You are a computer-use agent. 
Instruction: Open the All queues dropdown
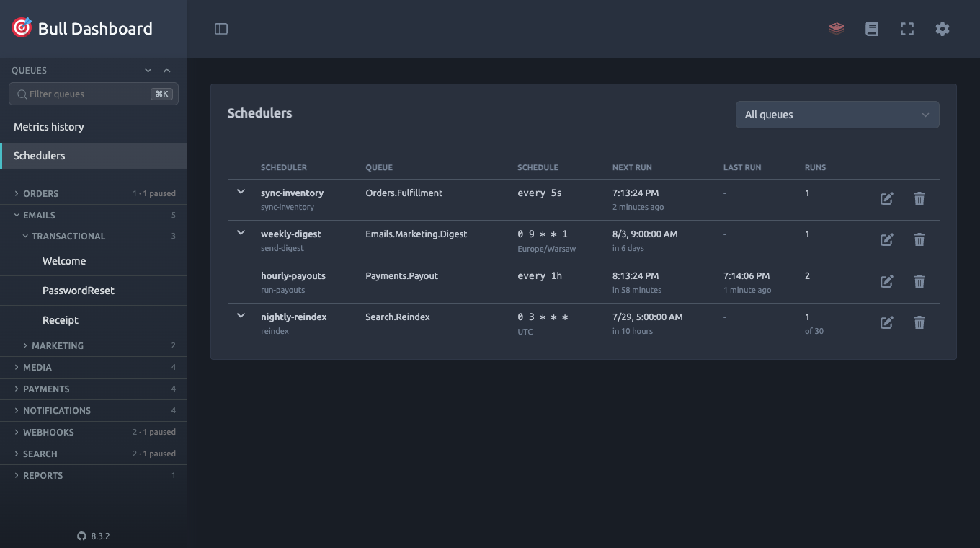837,115
